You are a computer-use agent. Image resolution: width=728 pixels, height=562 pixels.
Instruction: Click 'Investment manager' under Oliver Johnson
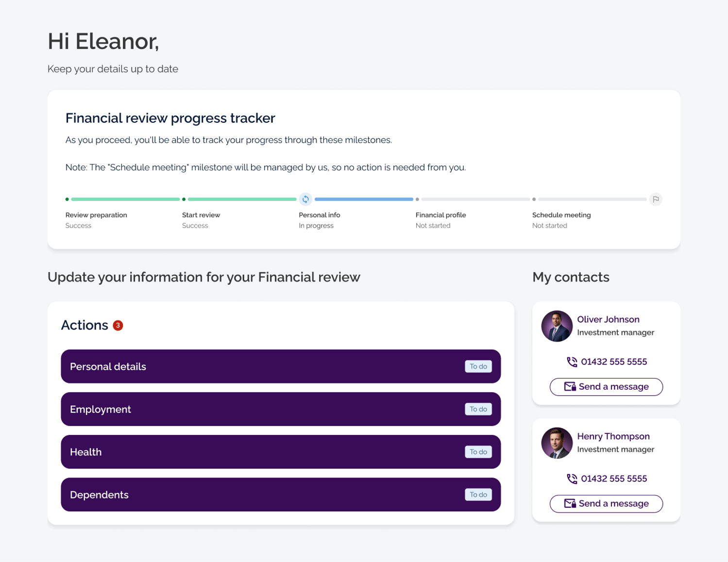point(615,332)
